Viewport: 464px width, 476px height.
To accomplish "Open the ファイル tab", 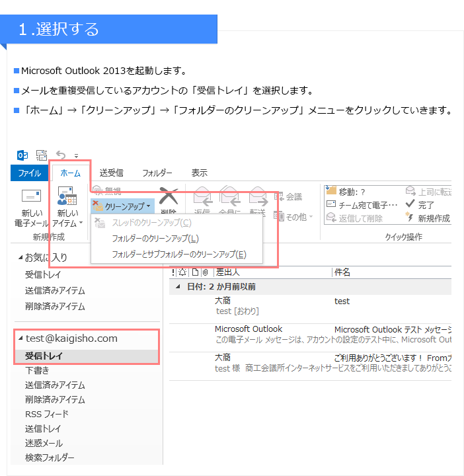I will [30, 173].
